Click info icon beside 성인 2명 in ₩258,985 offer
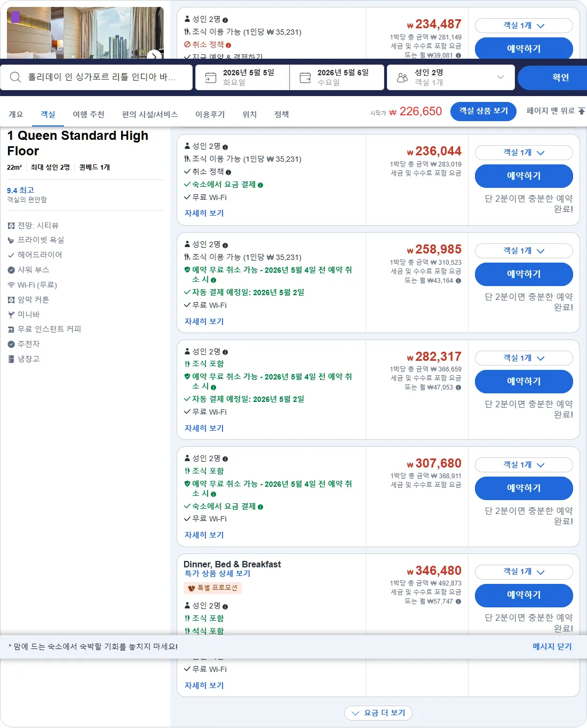The width and height of the screenshot is (587, 728). tap(225, 246)
